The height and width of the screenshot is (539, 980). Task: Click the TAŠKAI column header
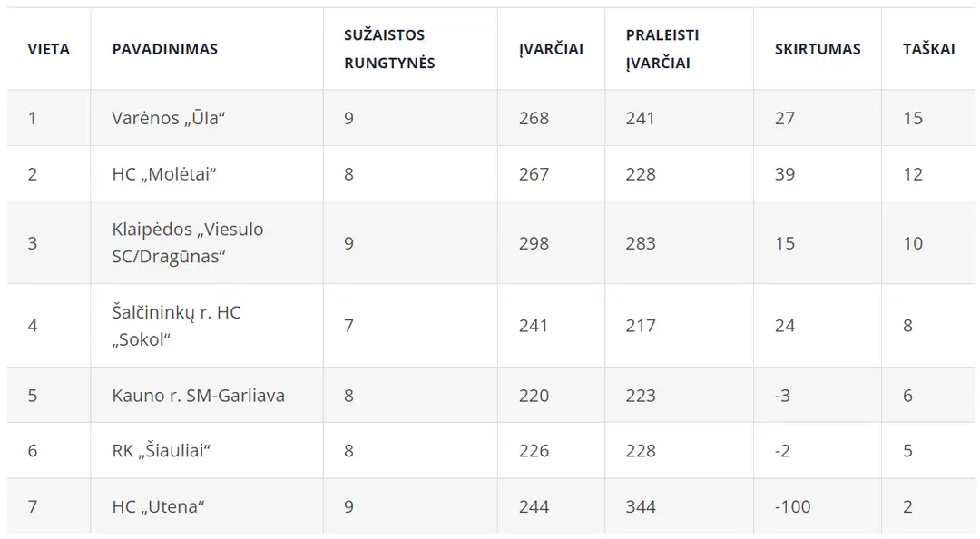click(x=929, y=49)
